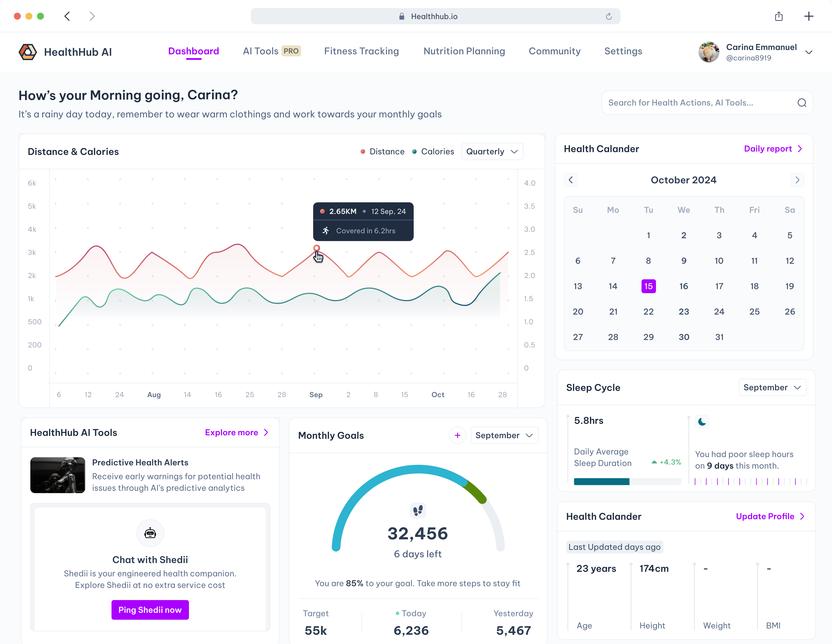Select October 16 in the calendar
The height and width of the screenshot is (644, 832).
pos(683,286)
